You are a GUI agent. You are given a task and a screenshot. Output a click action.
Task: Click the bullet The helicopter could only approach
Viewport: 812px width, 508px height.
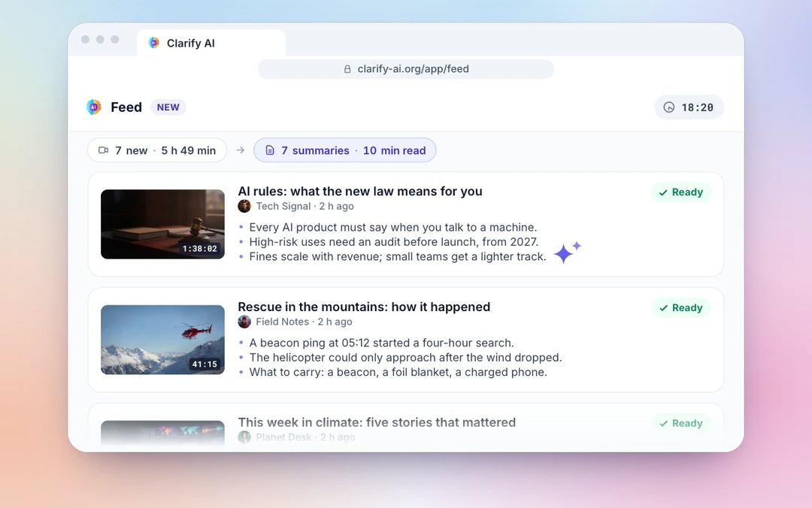405,357
